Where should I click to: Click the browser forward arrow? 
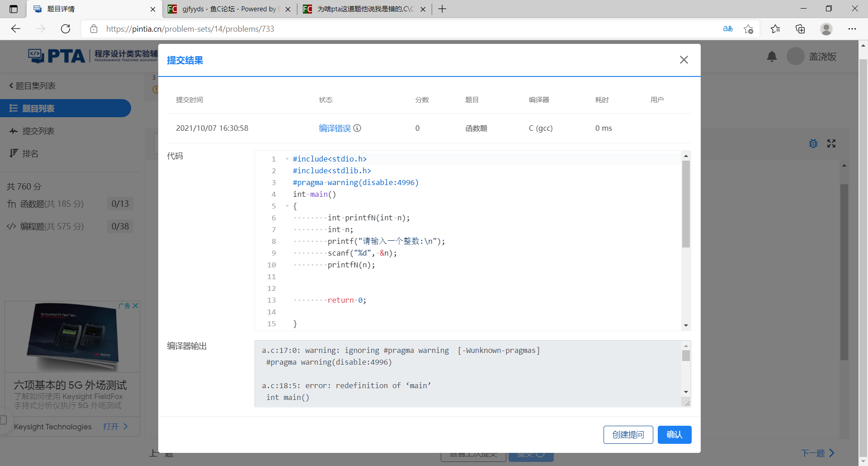[41, 29]
